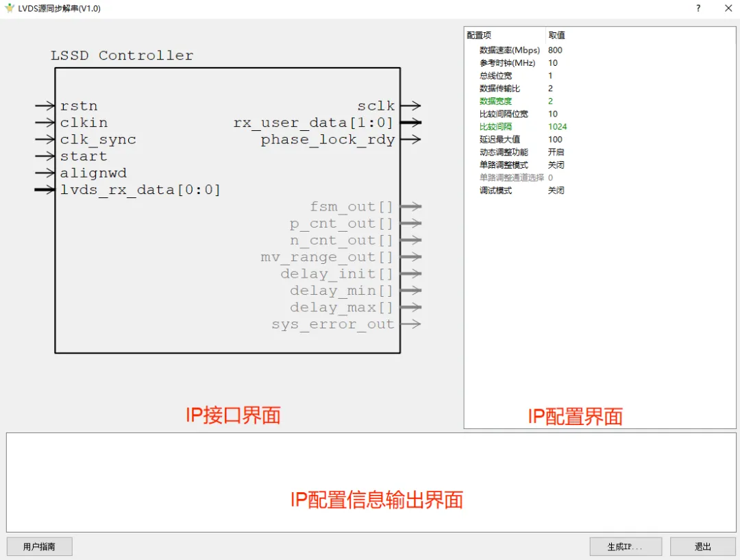Toggle the 调试模式 关闭 setting
740x560 pixels.
[x=556, y=191]
